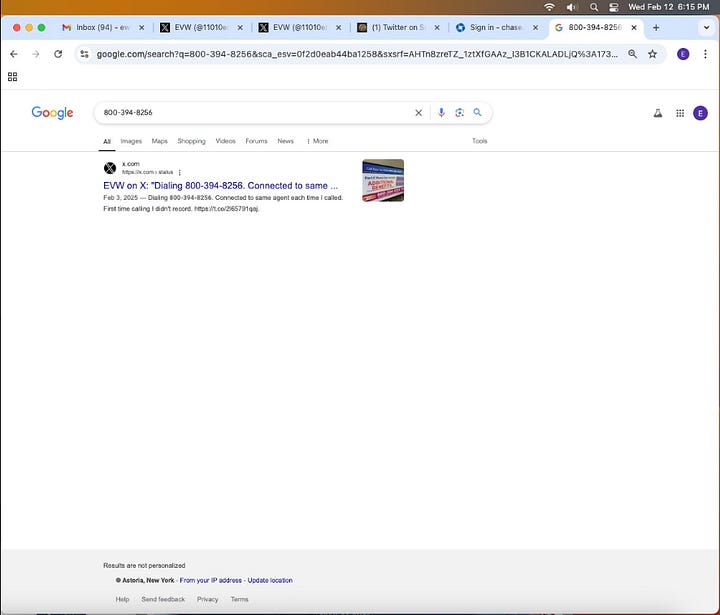View site information icon in address bar
Image resolution: width=720 pixels, height=615 pixels.
tap(84, 54)
